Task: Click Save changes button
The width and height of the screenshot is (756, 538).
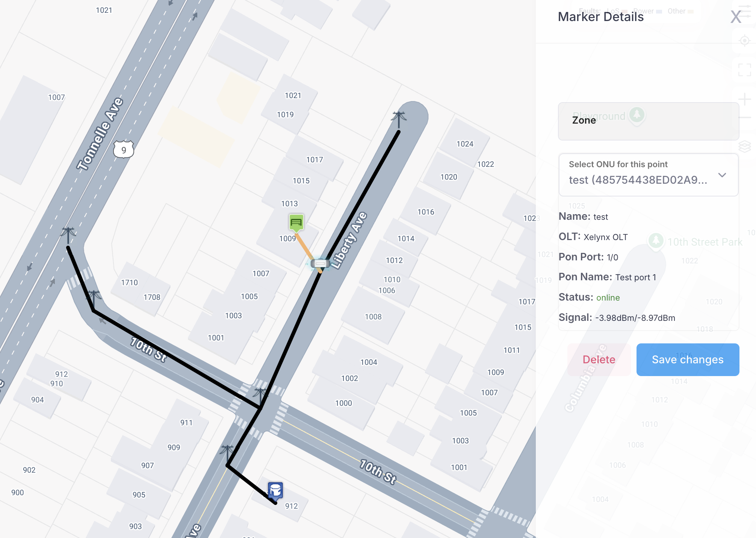Action: pos(688,360)
